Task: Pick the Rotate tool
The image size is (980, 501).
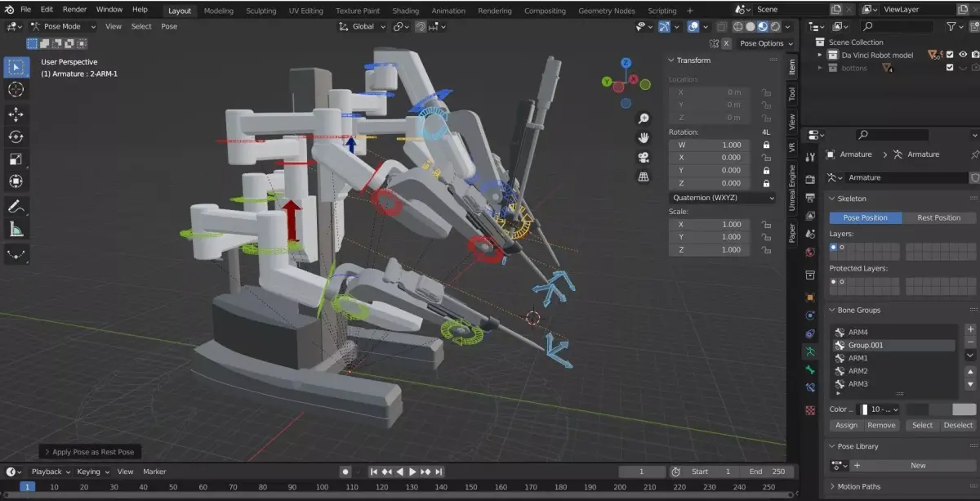Action: [x=16, y=136]
